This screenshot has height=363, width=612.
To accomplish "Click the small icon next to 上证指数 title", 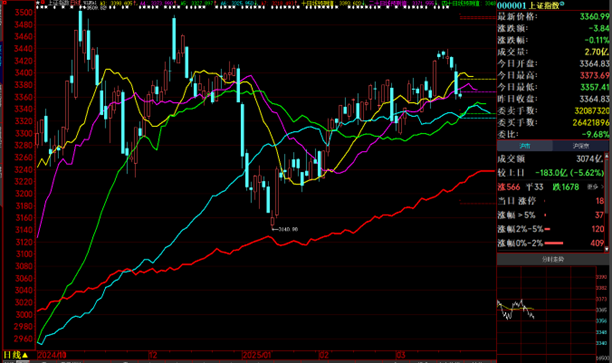I will pyautogui.click(x=562, y=4).
